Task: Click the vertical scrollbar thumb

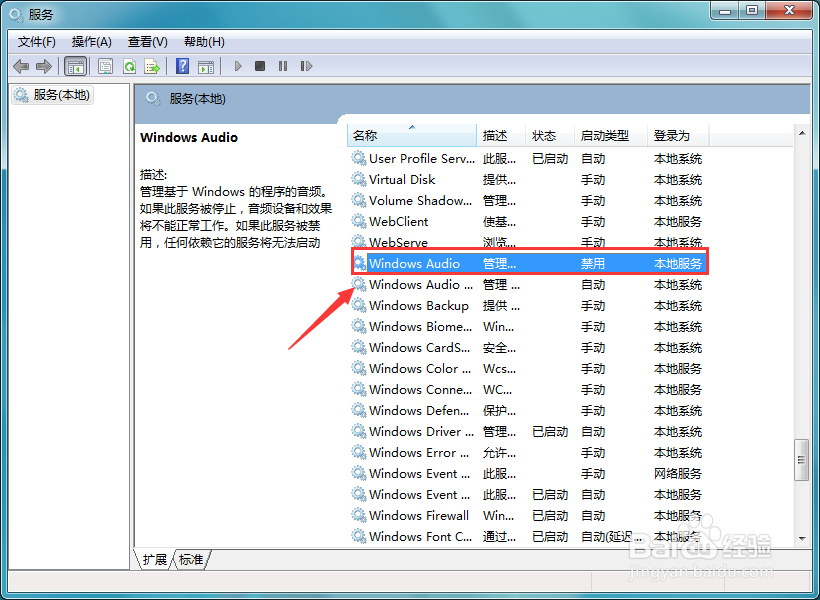Action: 801,460
